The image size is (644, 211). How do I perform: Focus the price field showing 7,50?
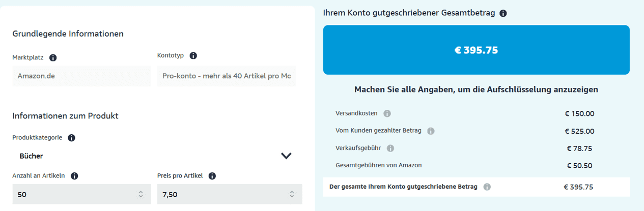(230, 194)
